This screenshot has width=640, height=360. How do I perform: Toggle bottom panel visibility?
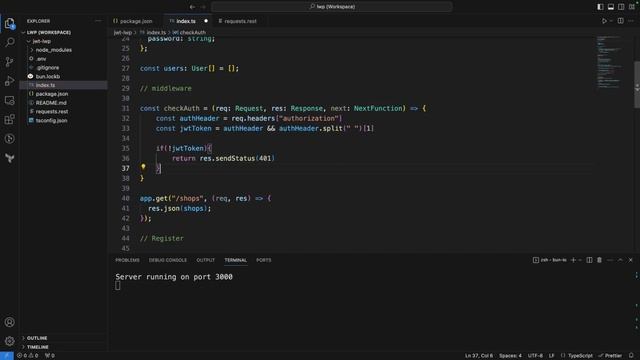pos(611,7)
